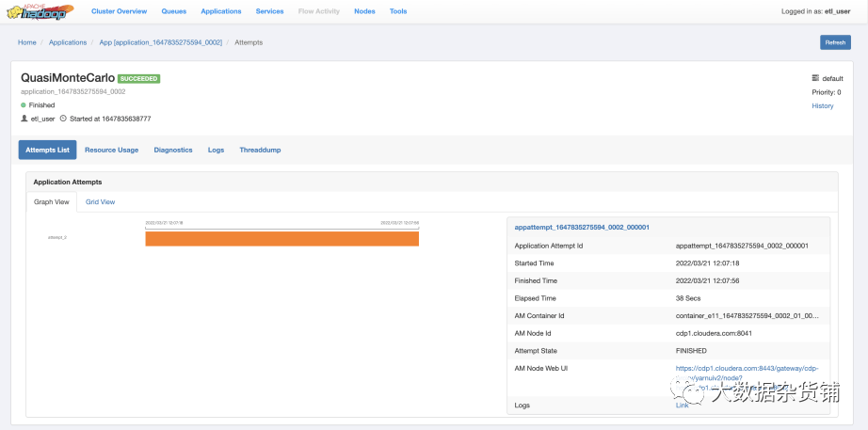Screen dimensions: 868x430
Task: Open Cluster Overview in top navigation
Action: (x=119, y=11)
